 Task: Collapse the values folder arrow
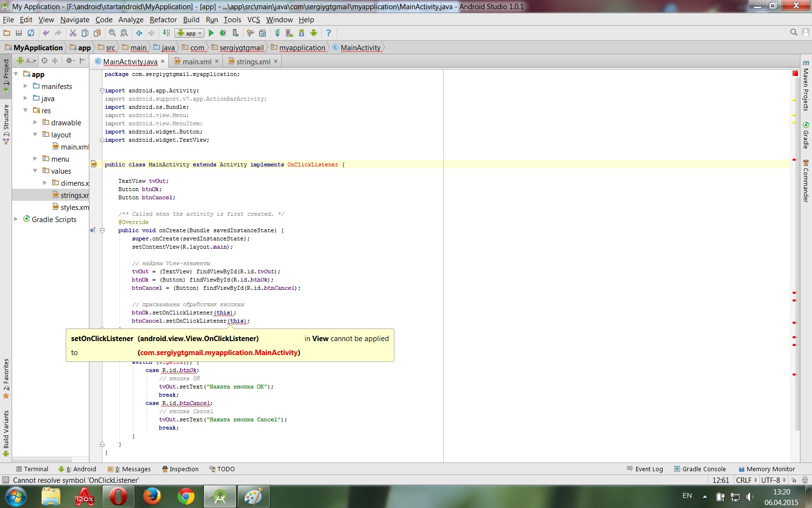coord(35,171)
